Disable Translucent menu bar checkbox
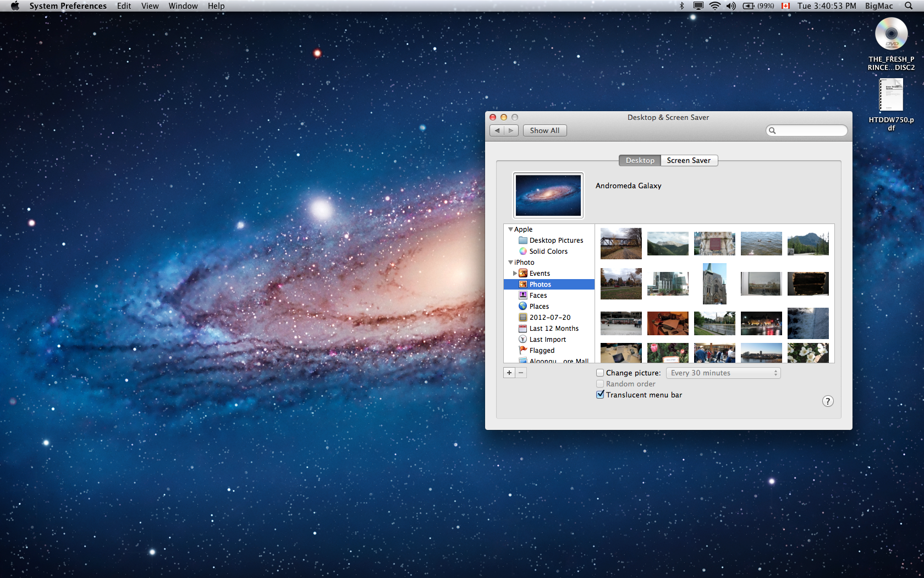The height and width of the screenshot is (578, 924). [x=600, y=395]
